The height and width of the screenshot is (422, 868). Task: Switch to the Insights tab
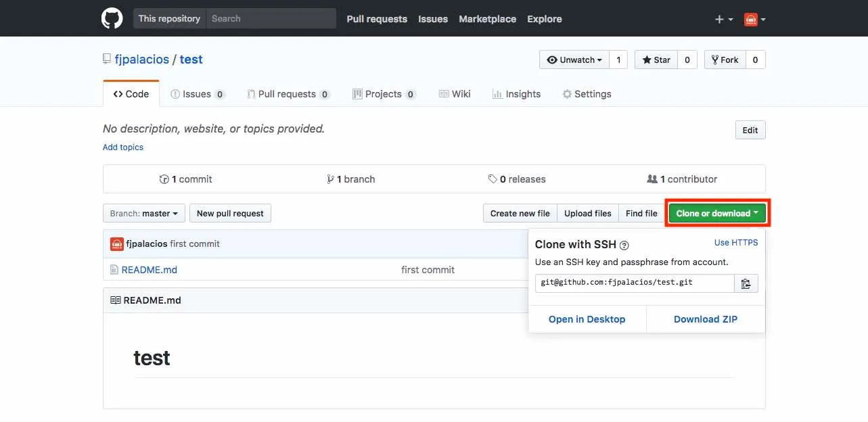coord(516,94)
